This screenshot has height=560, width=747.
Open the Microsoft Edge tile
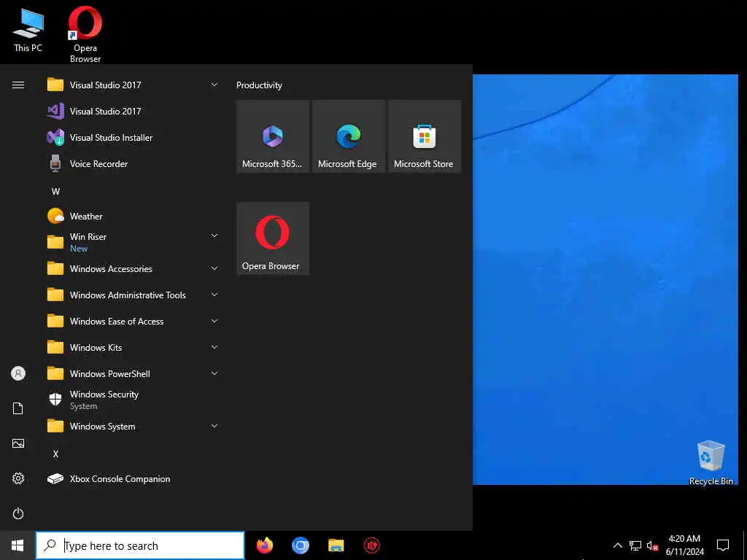(x=348, y=136)
